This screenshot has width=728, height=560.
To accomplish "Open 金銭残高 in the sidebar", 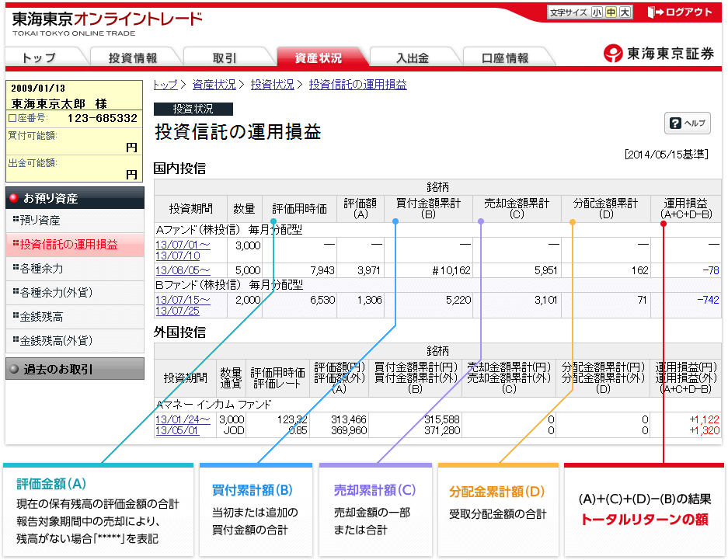I will point(75,317).
